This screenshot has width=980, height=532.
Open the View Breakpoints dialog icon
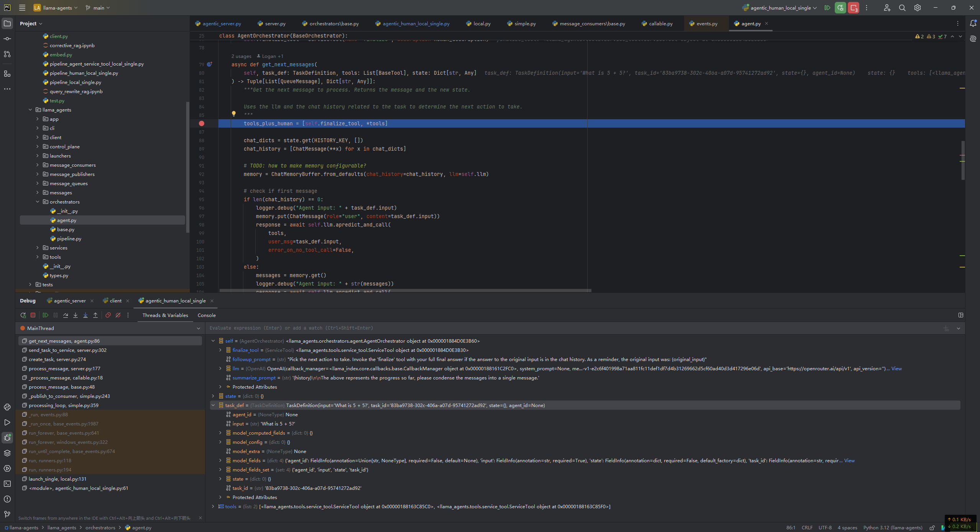108,315
